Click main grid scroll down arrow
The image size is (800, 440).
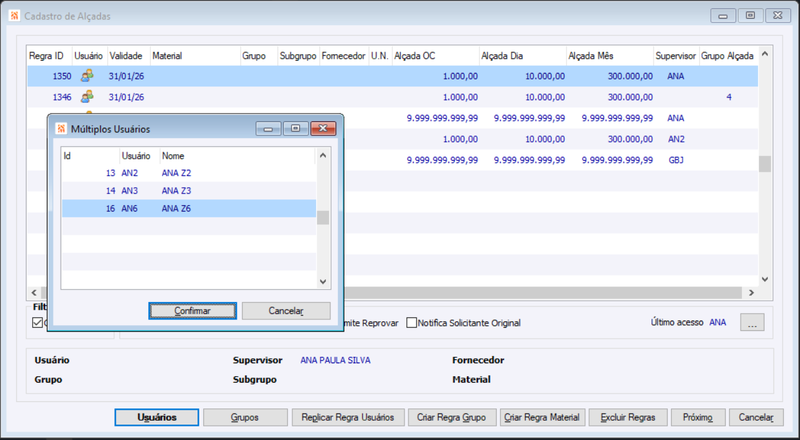click(x=764, y=279)
